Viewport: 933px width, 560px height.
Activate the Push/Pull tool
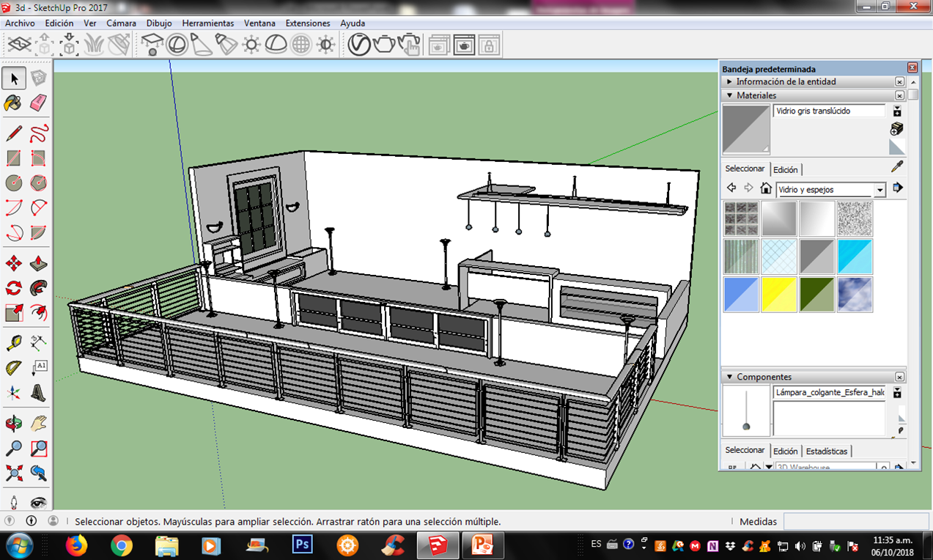click(39, 264)
